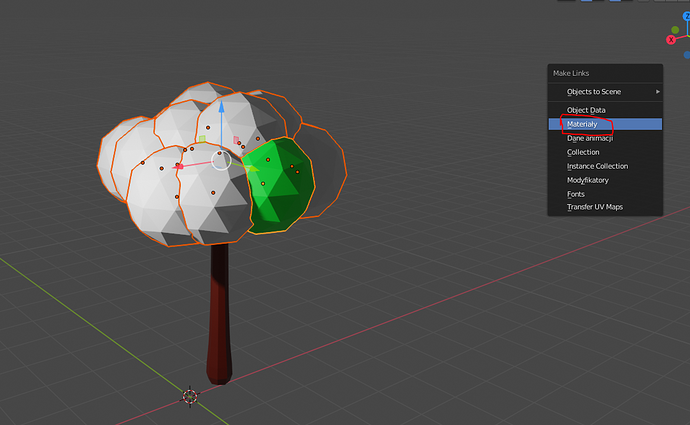The image size is (690, 425).
Task: Select the brown tree trunk object
Action: pyautogui.click(x=219, y=315)
